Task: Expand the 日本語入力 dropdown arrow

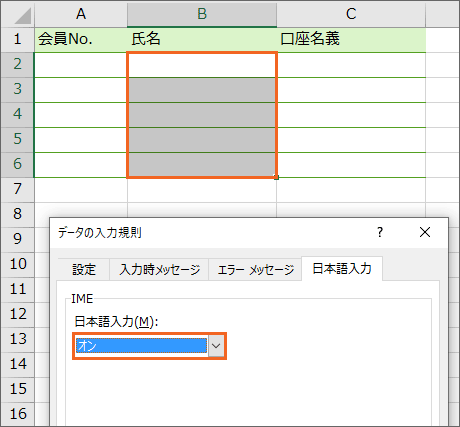Action: pyautogui.click(x=216, y=346)
